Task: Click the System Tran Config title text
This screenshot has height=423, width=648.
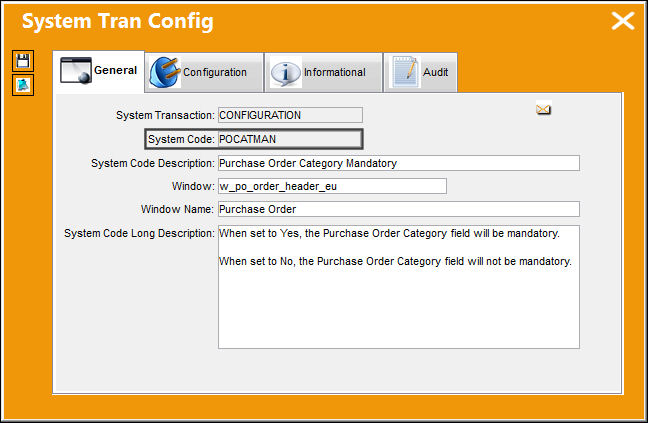Action: [118, 21]
